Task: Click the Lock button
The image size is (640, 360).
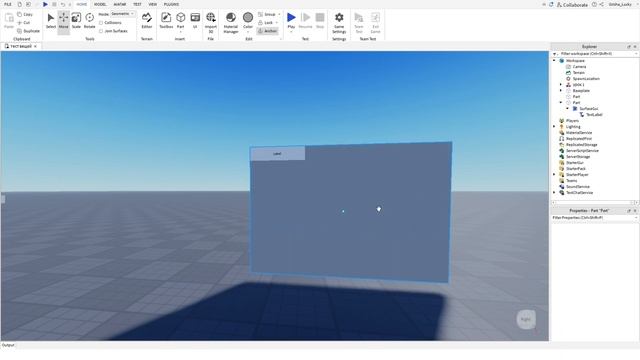Action: coord(266,22)
